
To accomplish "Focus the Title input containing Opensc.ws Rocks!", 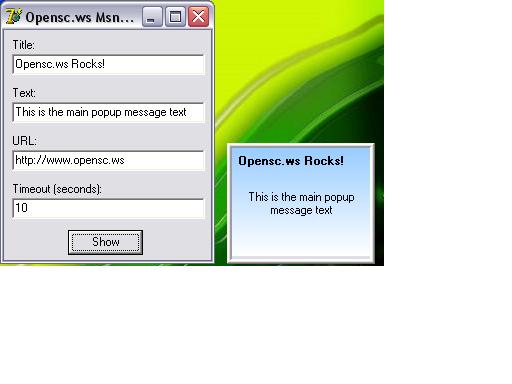I will (108, 64).
